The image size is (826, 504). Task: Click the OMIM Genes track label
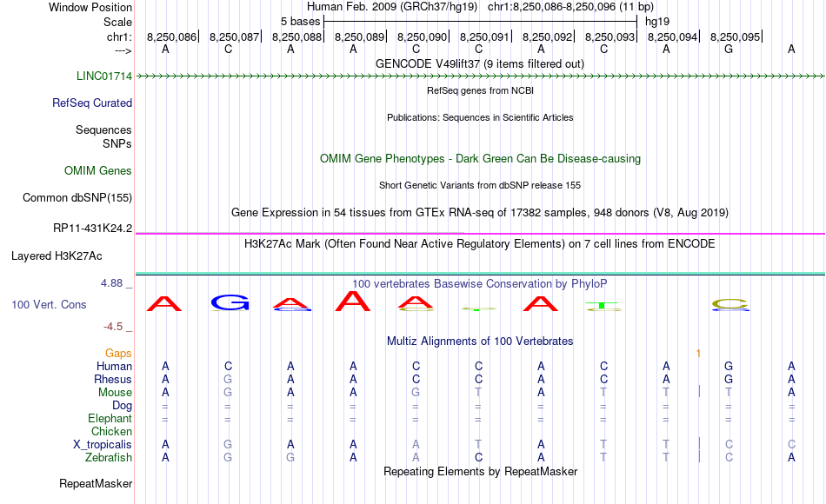click(98, 170)
